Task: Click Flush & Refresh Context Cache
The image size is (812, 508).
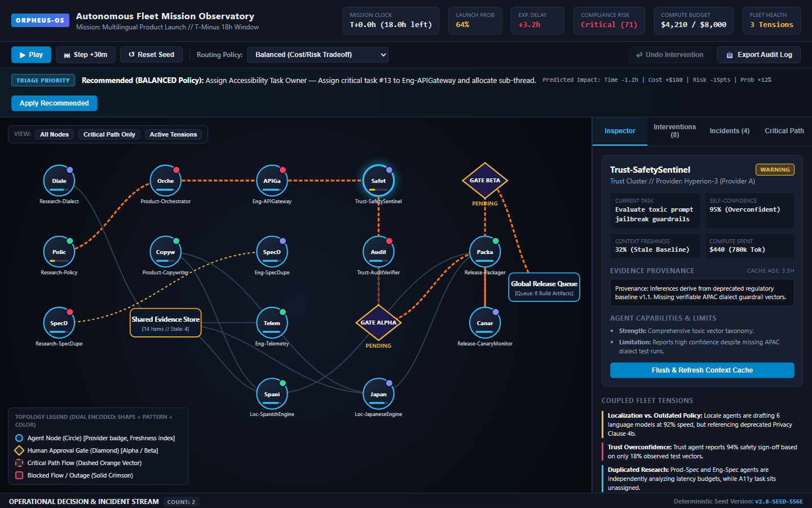Action: click(702, 370)
